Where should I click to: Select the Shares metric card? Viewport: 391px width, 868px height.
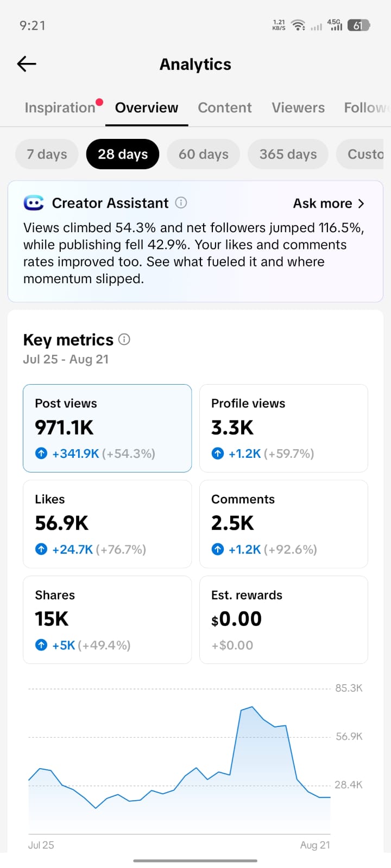[x=107, y=620]
